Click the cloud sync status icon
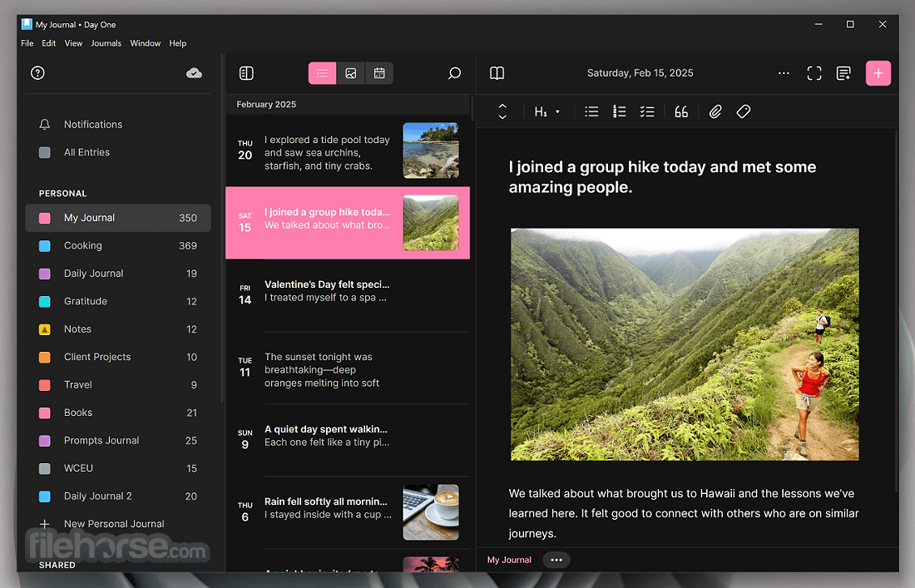915x588 pixels. pos(194,73)
